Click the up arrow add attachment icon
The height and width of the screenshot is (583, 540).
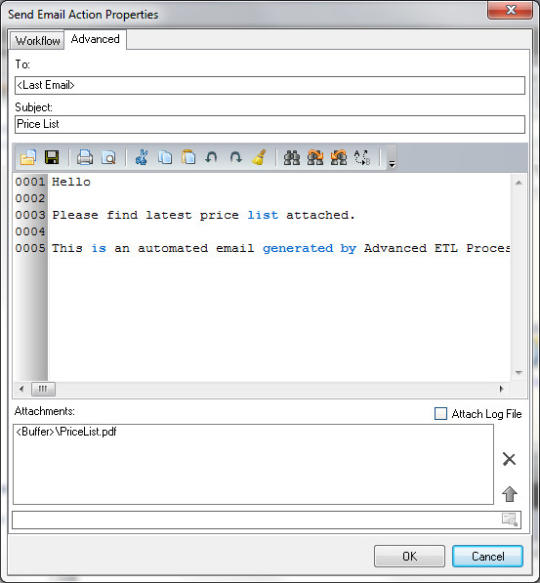coord(510,494)
